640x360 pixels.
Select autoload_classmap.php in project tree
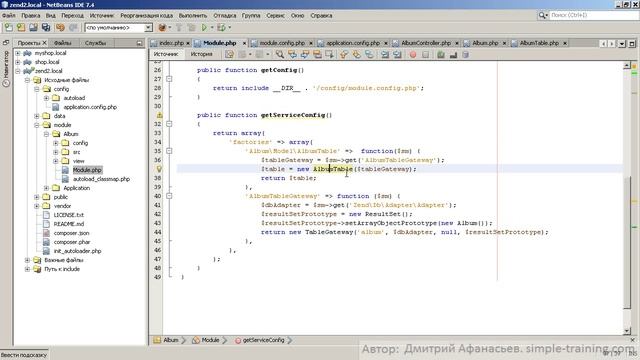coord(101,179)
